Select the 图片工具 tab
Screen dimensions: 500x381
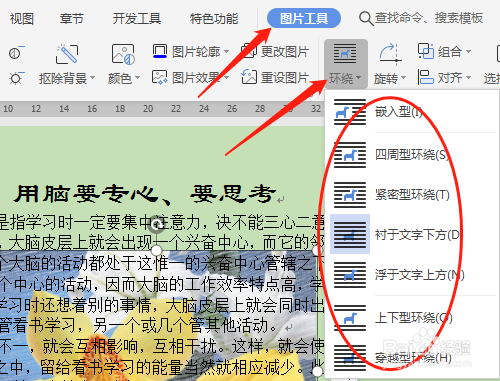tap(304, 18)
